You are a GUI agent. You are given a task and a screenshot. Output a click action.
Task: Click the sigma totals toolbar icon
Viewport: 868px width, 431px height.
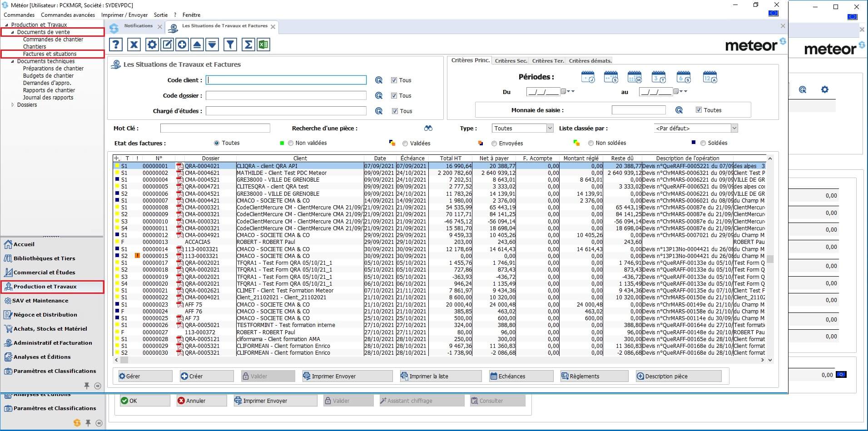(248, 45)
